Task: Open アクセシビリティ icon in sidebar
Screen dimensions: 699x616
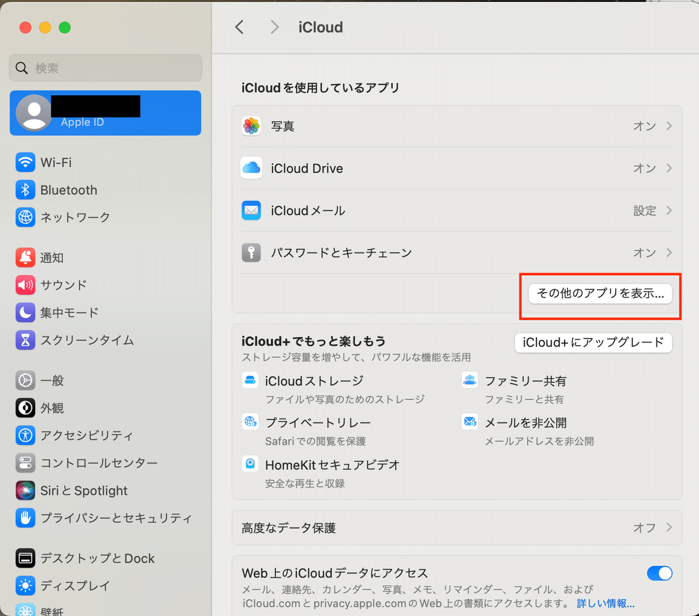Action: coord(25,435)
